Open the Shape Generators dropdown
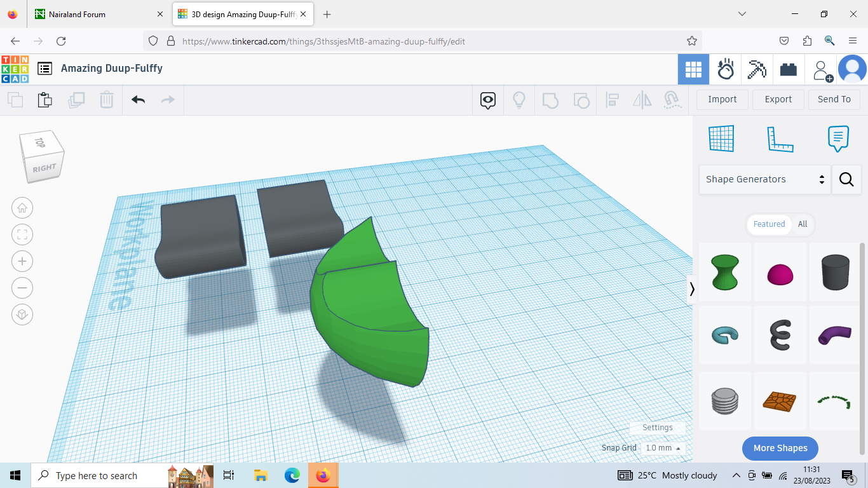This screenshot has width=868, height=488. click(x=764, y=179)
